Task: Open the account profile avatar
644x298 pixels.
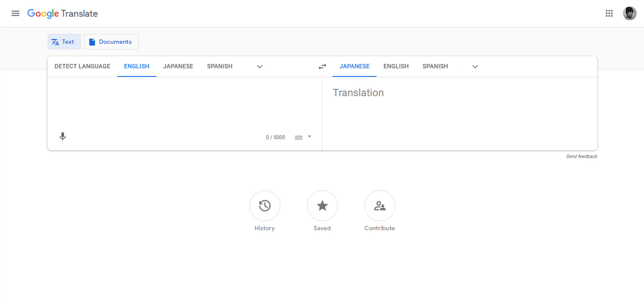Action: (x=630, y=14)
